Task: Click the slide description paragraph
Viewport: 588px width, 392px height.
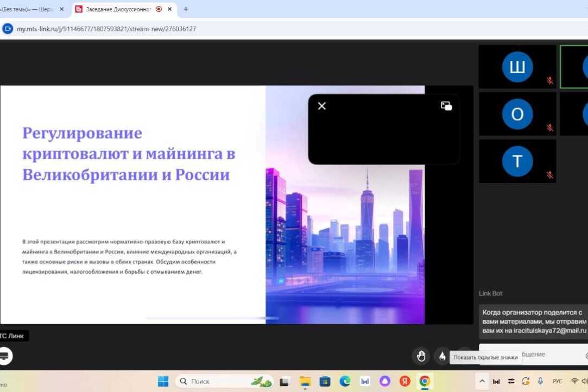Action: [x=129, y=257]
